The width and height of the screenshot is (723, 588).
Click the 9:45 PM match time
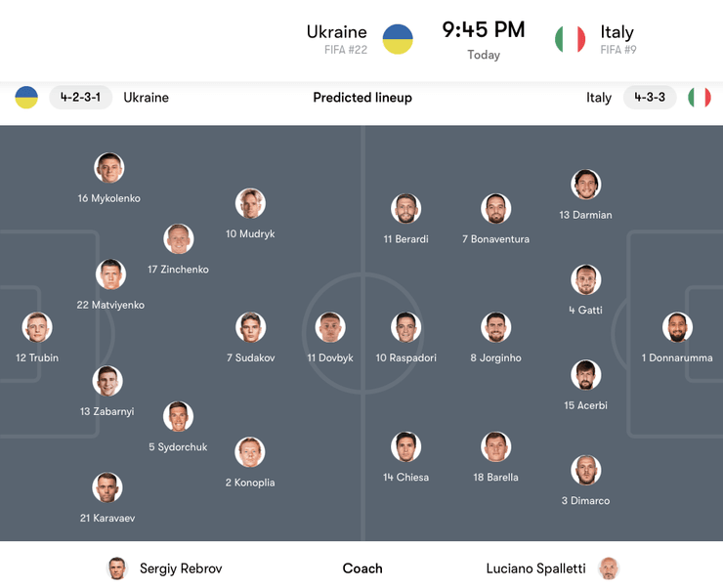483,30
